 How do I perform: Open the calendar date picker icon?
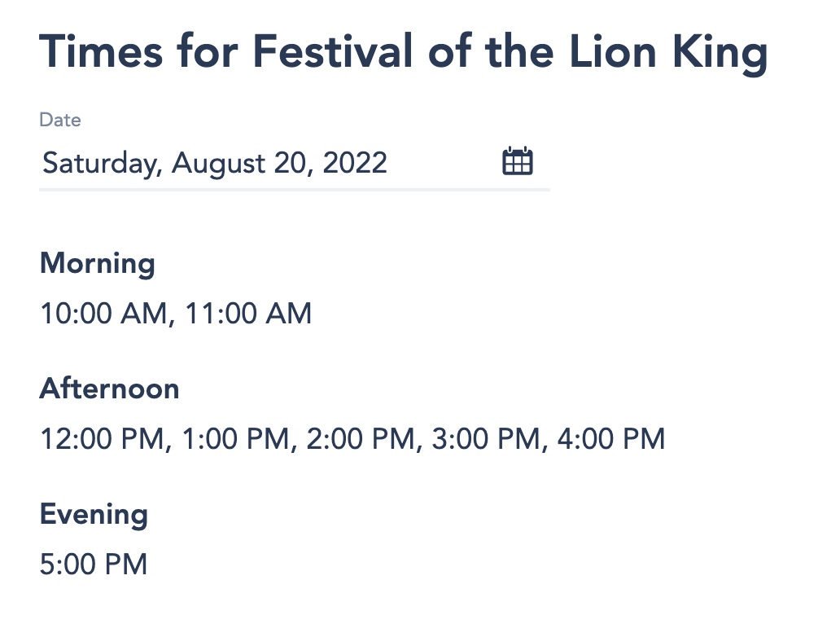[x=517, y=161]
